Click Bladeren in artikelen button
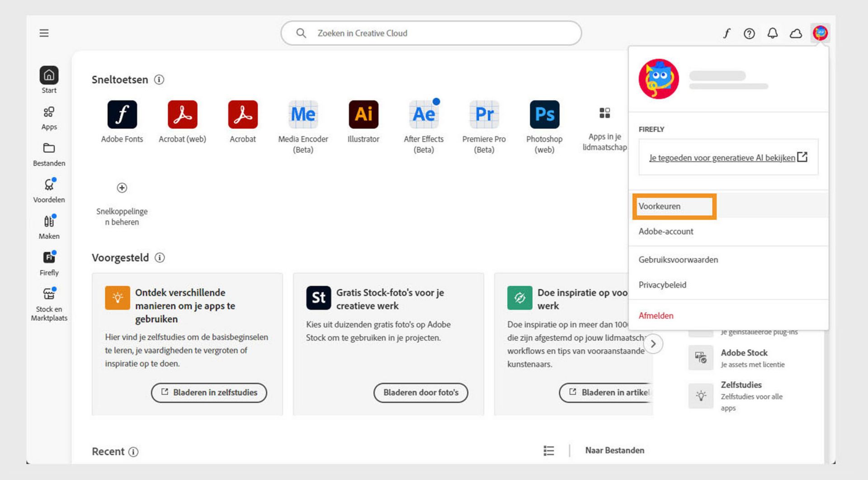The height and width of the screenshot is (480, 868). (606, 392)
